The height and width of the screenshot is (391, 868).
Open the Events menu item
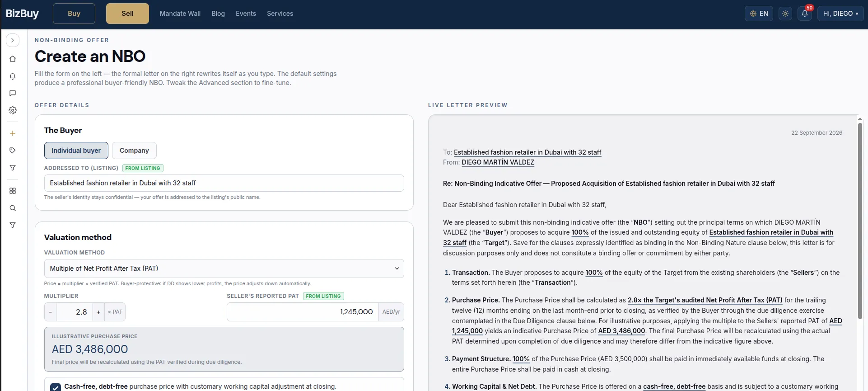point(246,14)
